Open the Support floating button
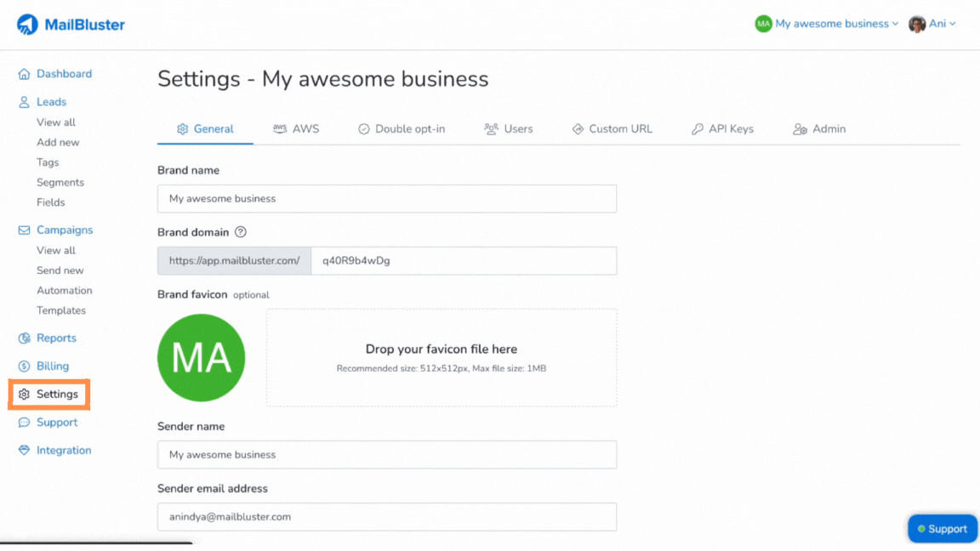Image resolution: width=980 pixels, height=551 pixels. pyautogui.click(x=942, y=528)
